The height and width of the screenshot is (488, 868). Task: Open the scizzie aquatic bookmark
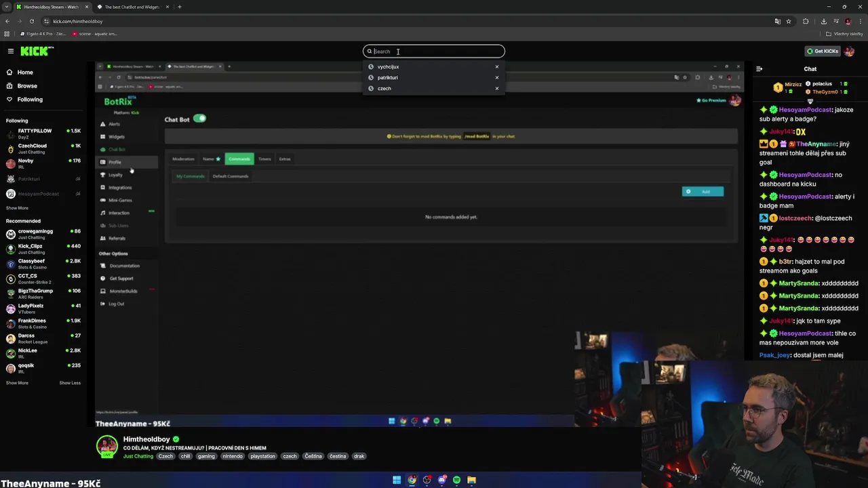coord(96,33)
